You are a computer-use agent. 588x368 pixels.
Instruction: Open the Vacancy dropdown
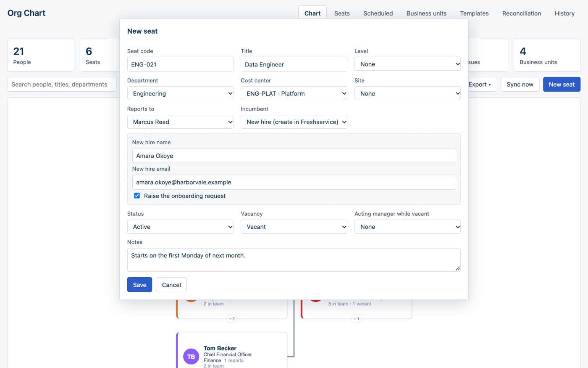[x=294, y=227]
